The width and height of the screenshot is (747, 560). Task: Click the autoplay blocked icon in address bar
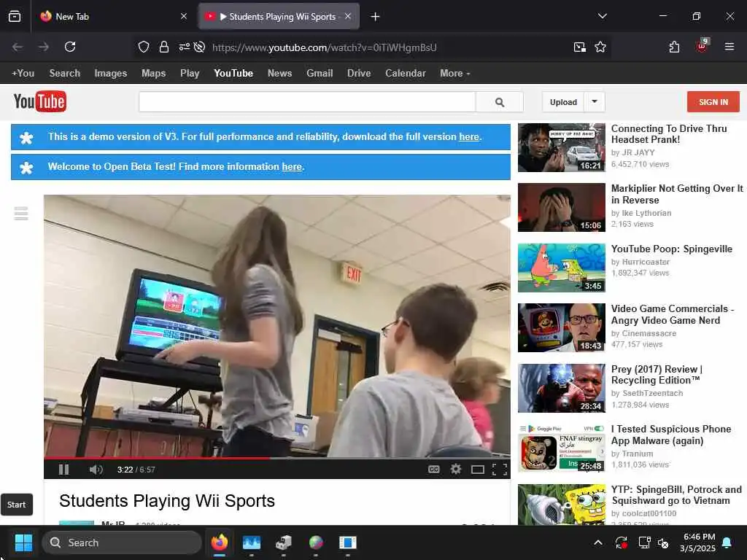tap(200, 47)
